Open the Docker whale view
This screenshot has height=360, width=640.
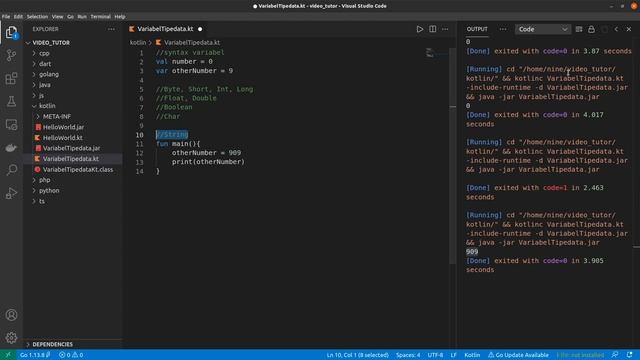coord(11,147)
